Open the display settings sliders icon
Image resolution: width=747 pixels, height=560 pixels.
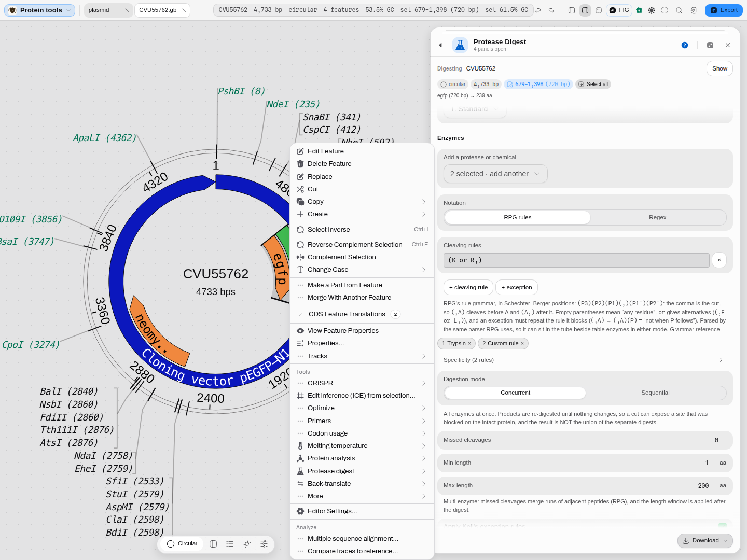[x=264, y=544]
